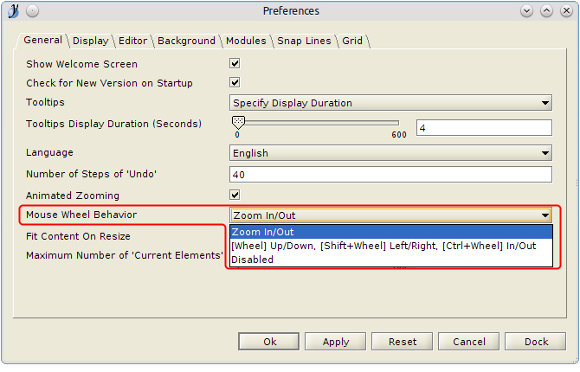The height and width of the screenshot is (372, 580).
Task: Choose Zoom In/Out from dropdown list
Action: point(391,232)
